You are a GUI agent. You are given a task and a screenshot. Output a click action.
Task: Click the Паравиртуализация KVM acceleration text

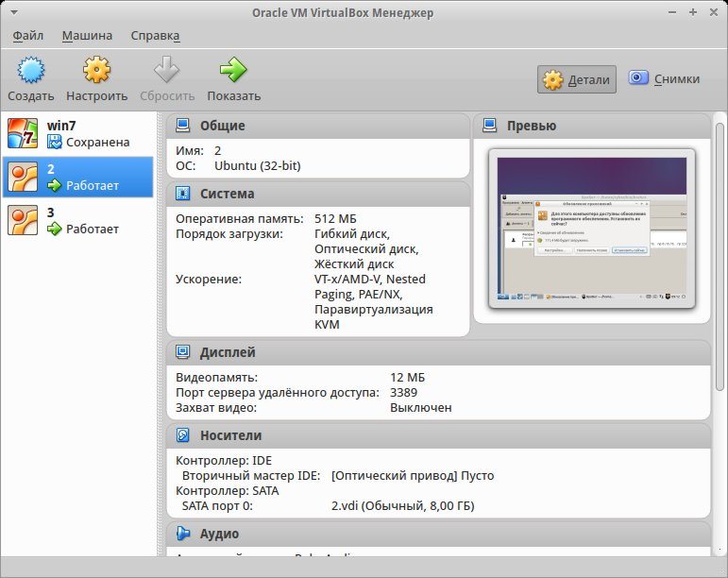tap(373, 316)
